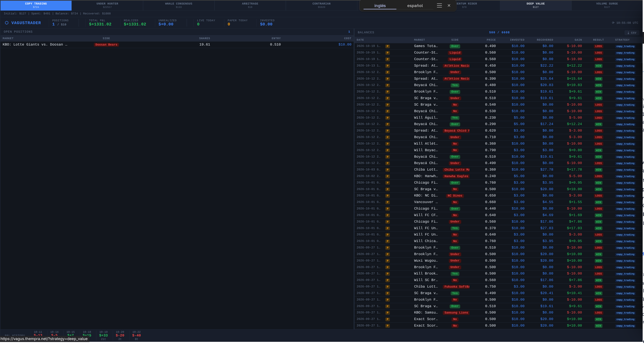Screen dimensions: 644x346
Task: Switch to the Copy Trading strategy tab
Action: point(36,5)
